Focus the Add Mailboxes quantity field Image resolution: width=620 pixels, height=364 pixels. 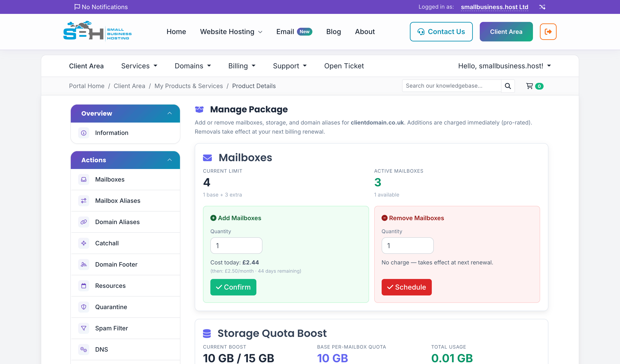(236, 246)
